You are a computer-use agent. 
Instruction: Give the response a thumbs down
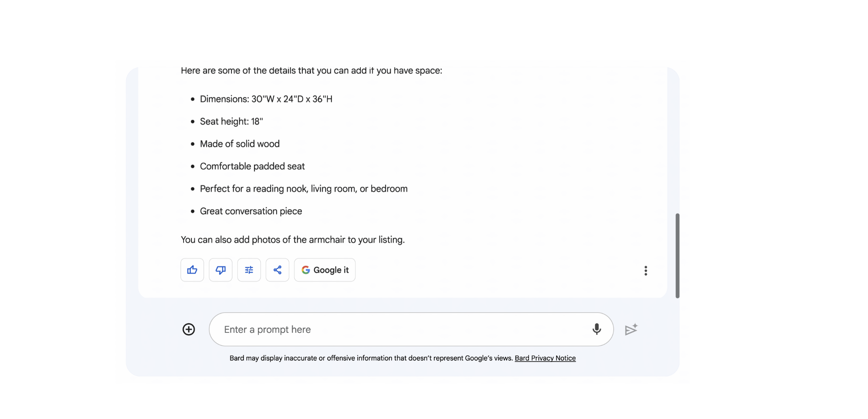point(220,270)
